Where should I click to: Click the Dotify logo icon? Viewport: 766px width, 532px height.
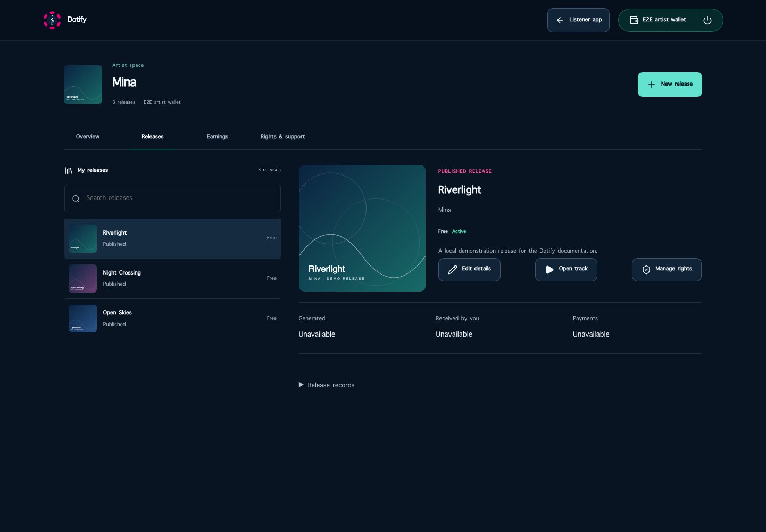pyautogui.click(x=52, y=20)
